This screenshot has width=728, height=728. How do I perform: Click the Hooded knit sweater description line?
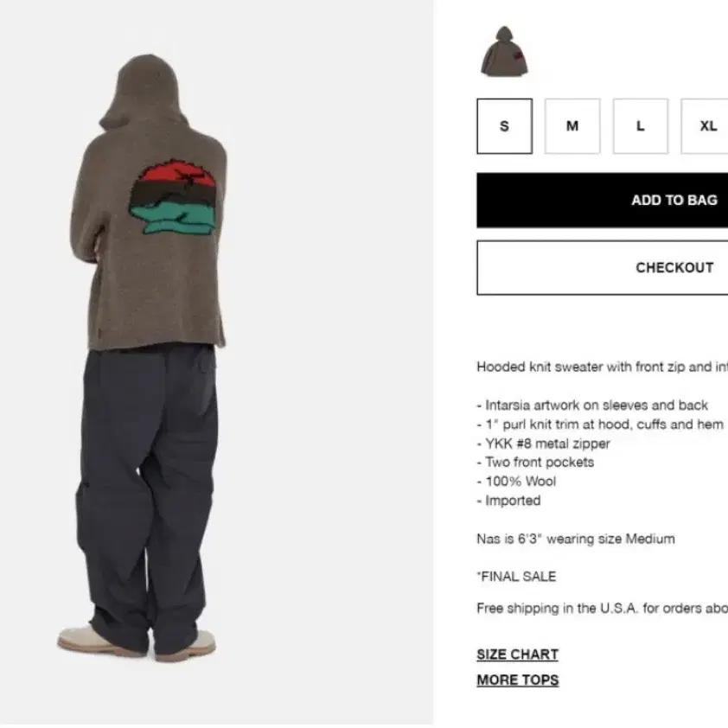coord(602,367)
